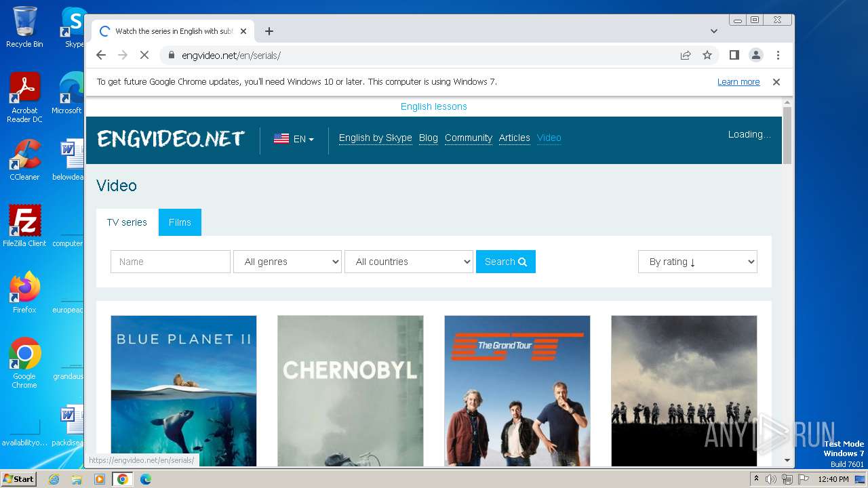This screenshot has height=488, width=868.
Task: Expand the All countries dropdown
Action: (409, 262)
